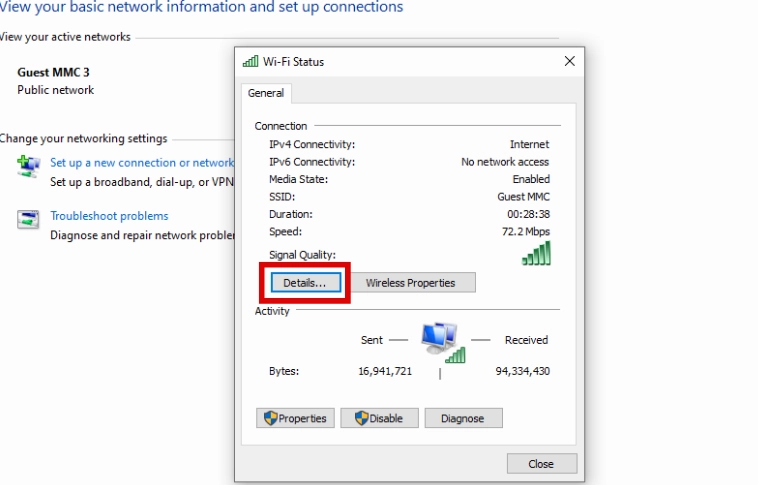The image size is (758, 485).
Task: Click the 00:28:38 duration value
Action: 528,214
